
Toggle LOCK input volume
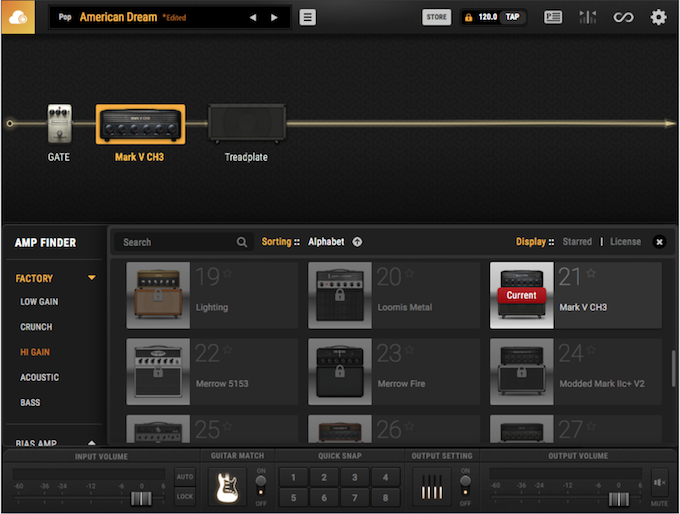pyautogui.click(x=185, y=496)
